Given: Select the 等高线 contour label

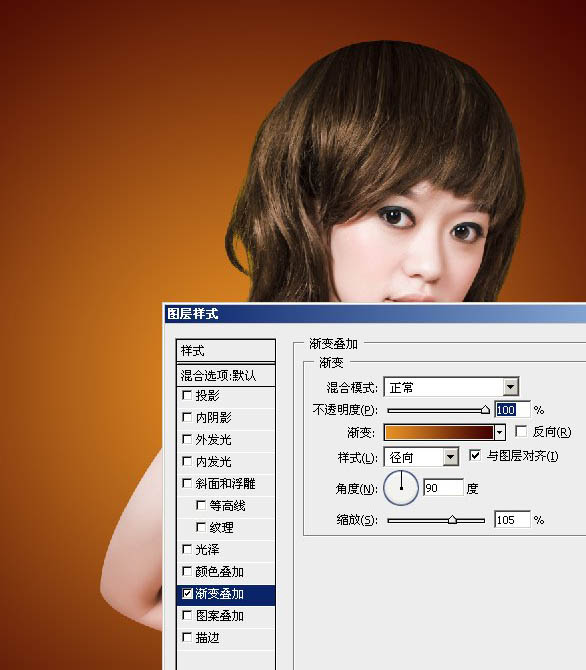Looking at the screenshot, I should [227, 505].
